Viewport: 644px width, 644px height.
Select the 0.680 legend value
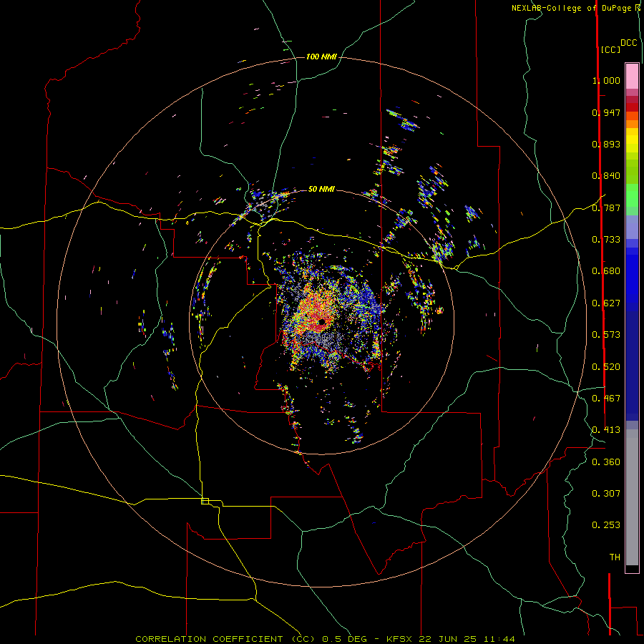pos(606,271)
